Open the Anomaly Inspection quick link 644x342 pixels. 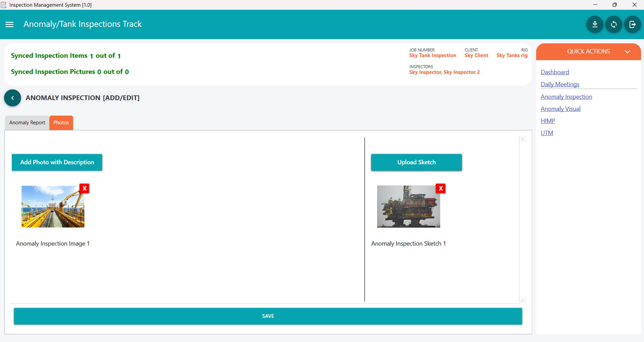coord(566,97)
